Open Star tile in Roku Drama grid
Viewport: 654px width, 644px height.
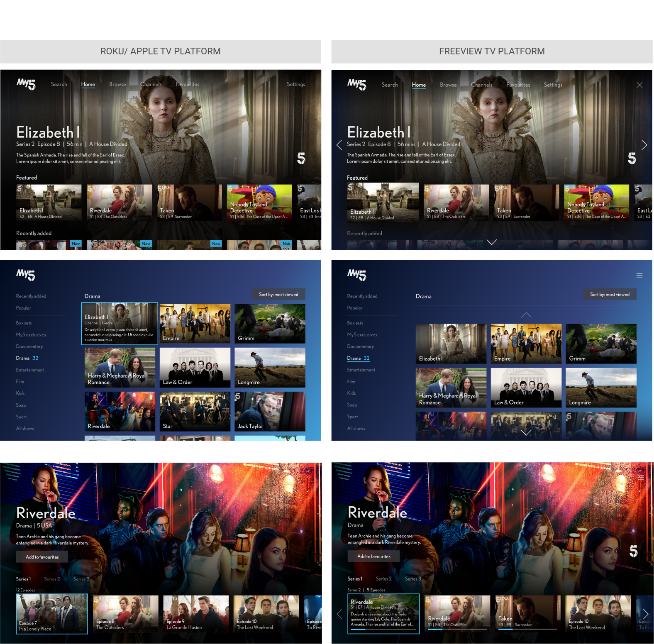195,412
